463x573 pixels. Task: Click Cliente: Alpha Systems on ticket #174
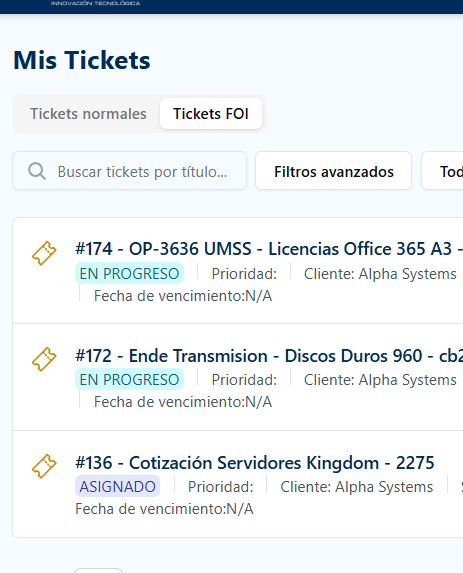pos(380,274)
